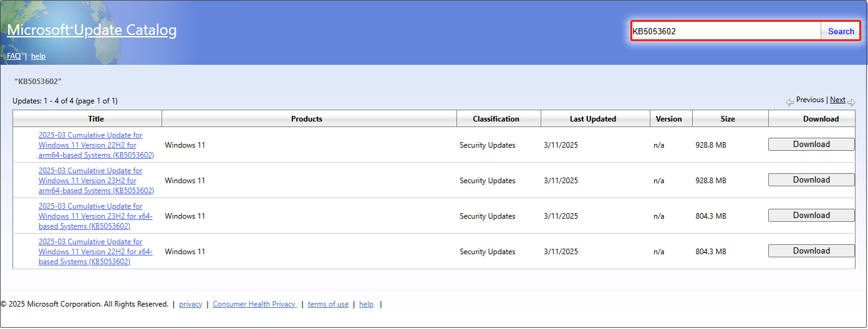Click Security Updates in the 23H2 x64 row
The height and width of the screenshot is (329, 868).
(488, 216)
